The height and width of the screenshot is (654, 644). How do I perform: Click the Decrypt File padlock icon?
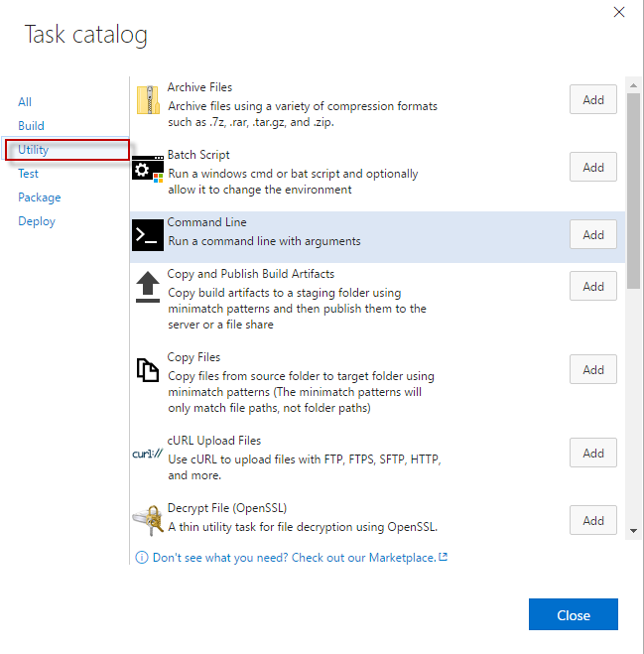[149, 520]
